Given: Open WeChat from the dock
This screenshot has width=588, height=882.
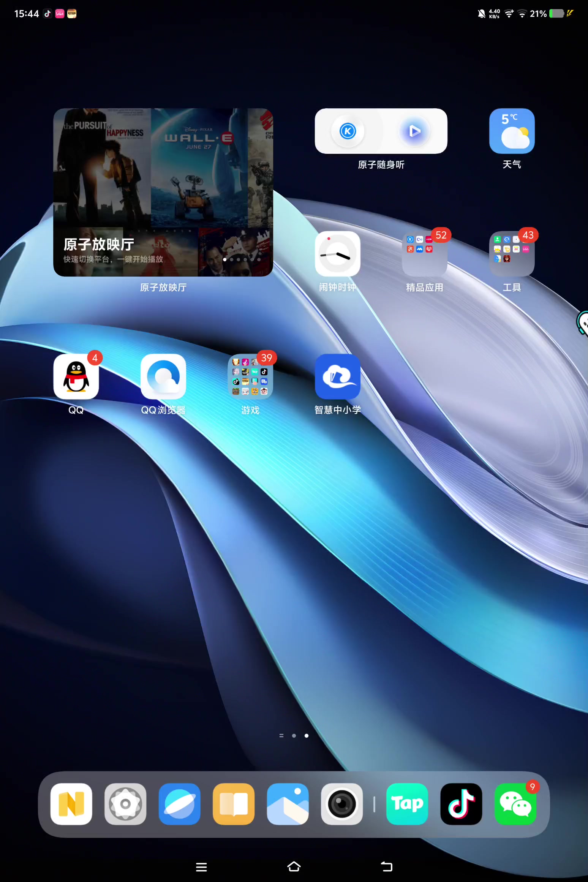Looking at the screenshot, I should pos(515,804).
